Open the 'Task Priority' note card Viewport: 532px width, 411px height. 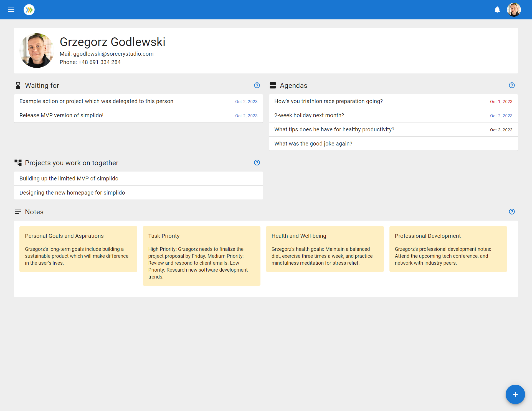202,256
